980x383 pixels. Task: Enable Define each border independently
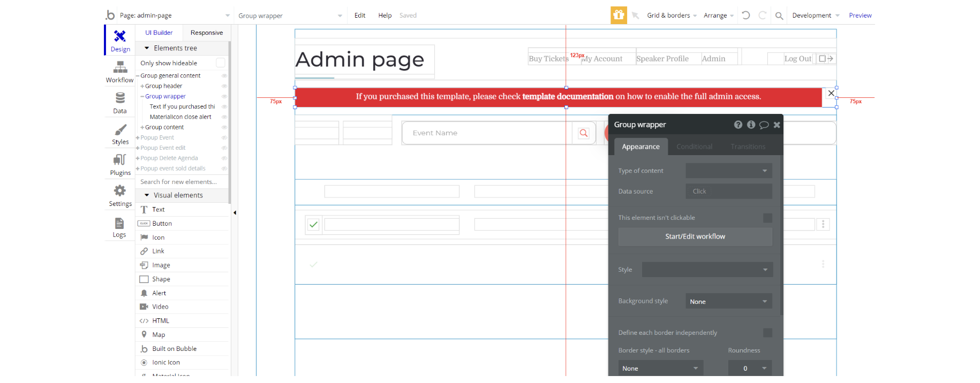767,333
